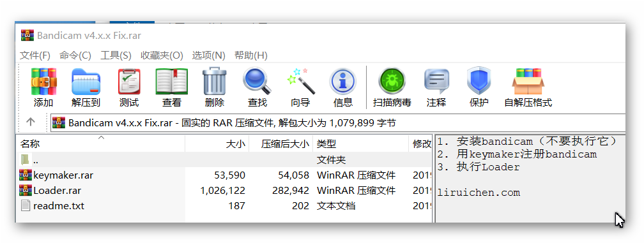Click the 282,942 packed size value
Viewport: 644px width, 243px height.
point(290,191)
